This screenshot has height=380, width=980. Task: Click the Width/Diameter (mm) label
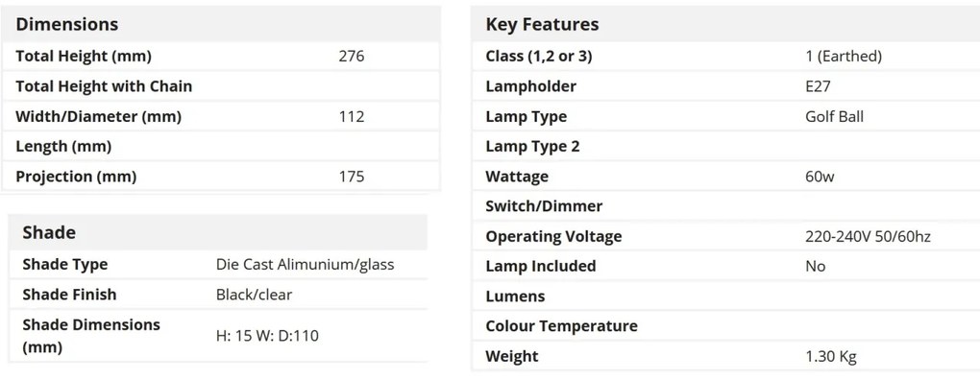(x=98, y=116)
